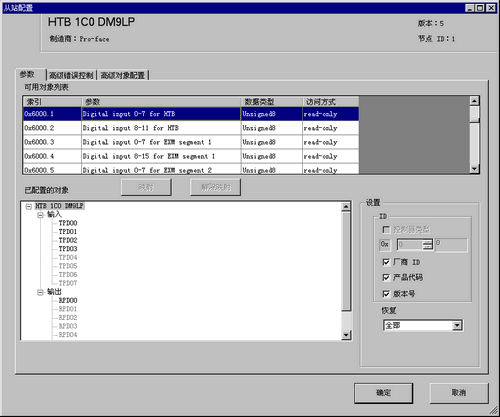Open the 高级对象配置 tab
Viewport: 500px width, 417px height.
[123, 75]
